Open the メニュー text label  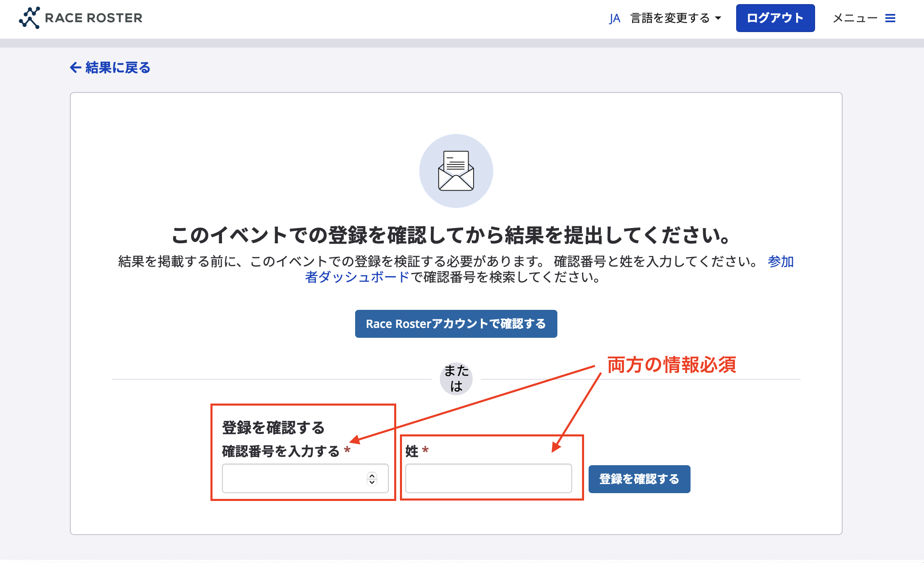coord(855,18)
